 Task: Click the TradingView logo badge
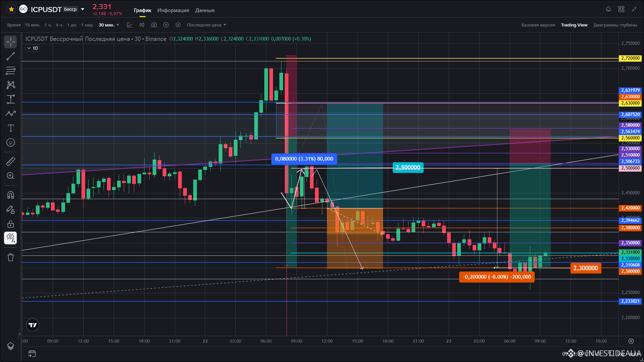[33, 325]
